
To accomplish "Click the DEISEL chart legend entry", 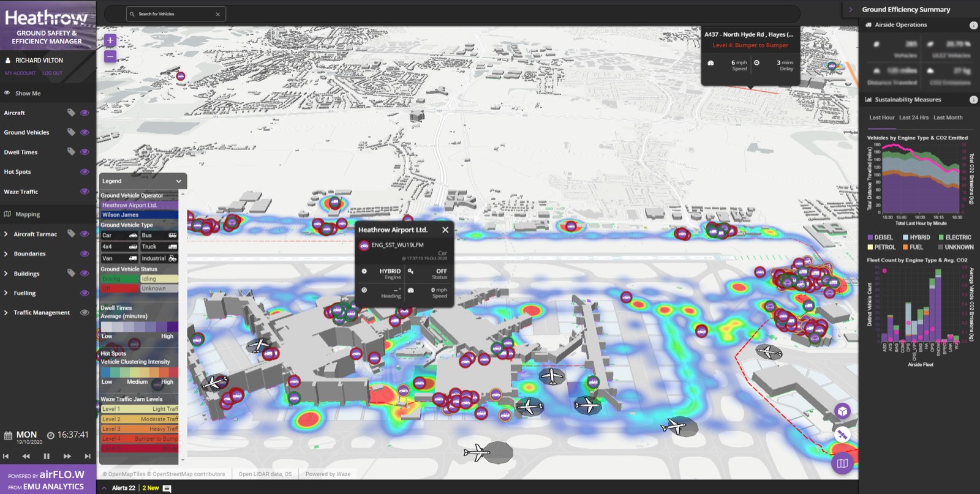I will 880,238.
